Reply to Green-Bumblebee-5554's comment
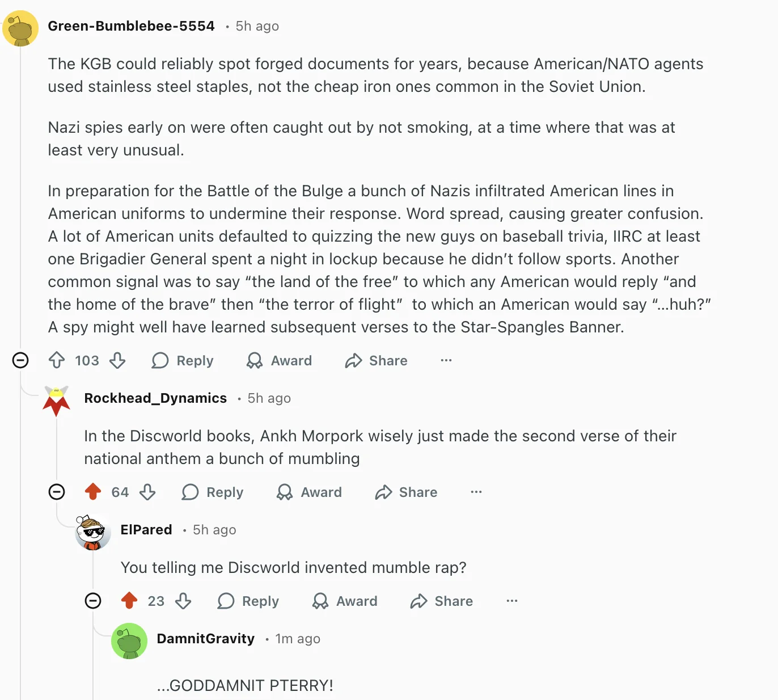778x700 pixels. 183,360
